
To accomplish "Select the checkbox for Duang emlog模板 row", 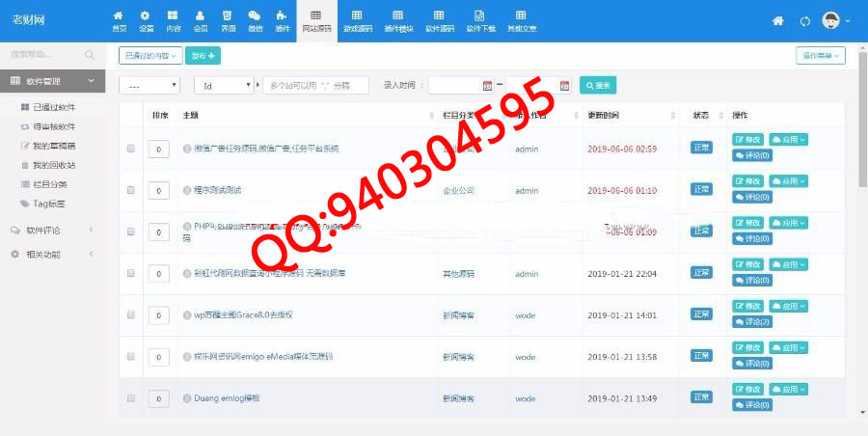I will tap(131, 397).
